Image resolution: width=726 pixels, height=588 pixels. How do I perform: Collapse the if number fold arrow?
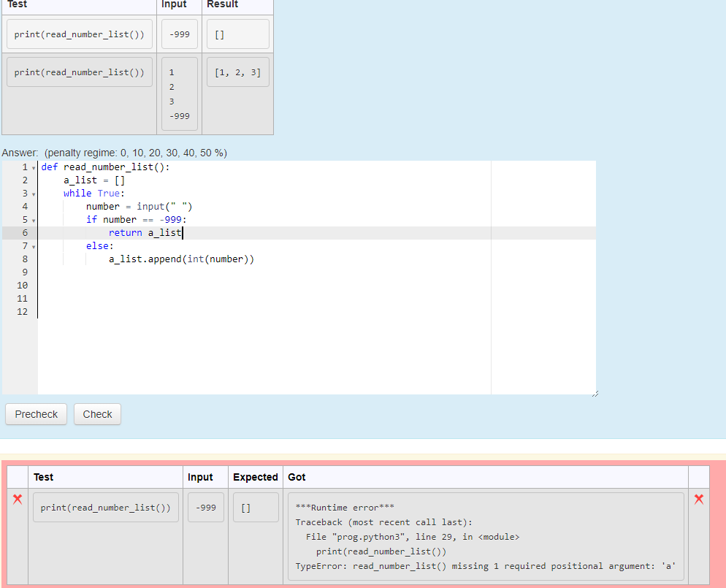click(x=34, y=221)
